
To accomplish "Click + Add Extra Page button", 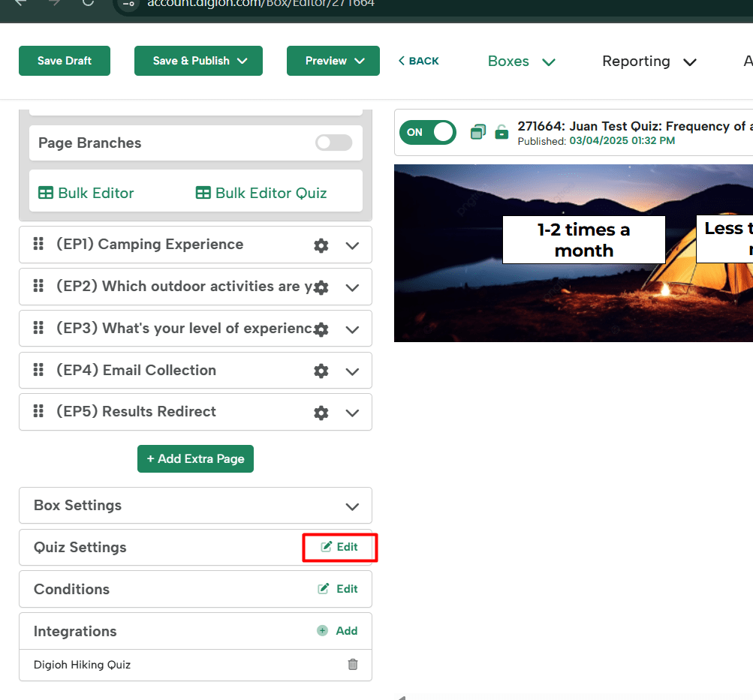I will click(195, 458).
